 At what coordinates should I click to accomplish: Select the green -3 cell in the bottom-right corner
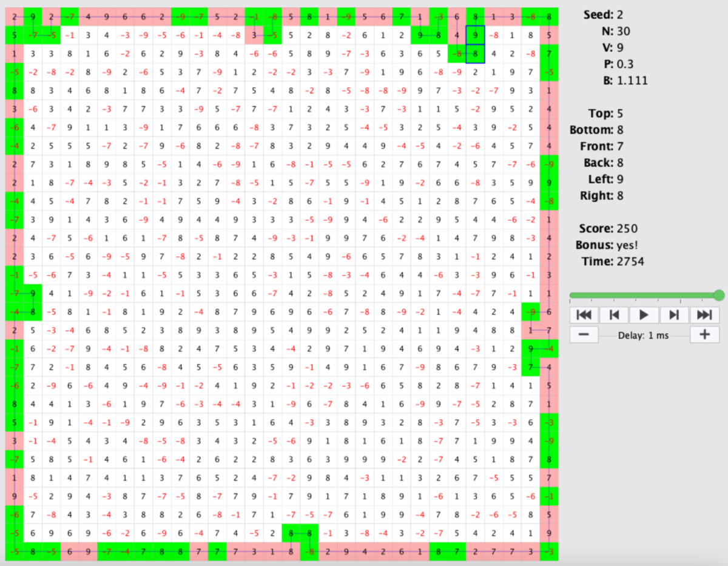point(549,552)
